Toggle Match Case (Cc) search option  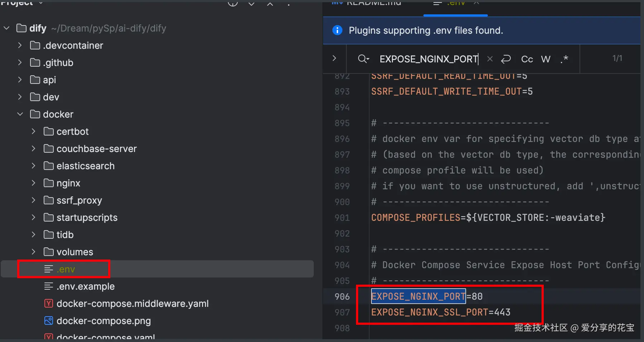click(x=527, y=59)
